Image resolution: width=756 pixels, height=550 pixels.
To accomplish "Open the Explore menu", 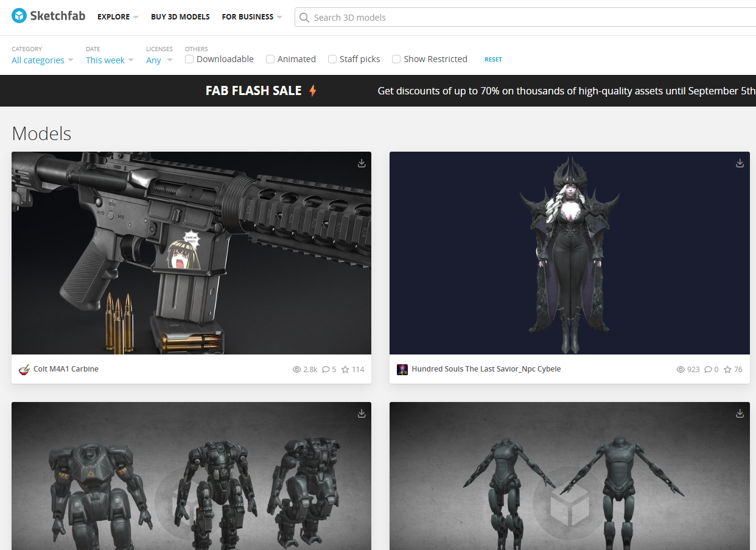I will coord(117,17).
